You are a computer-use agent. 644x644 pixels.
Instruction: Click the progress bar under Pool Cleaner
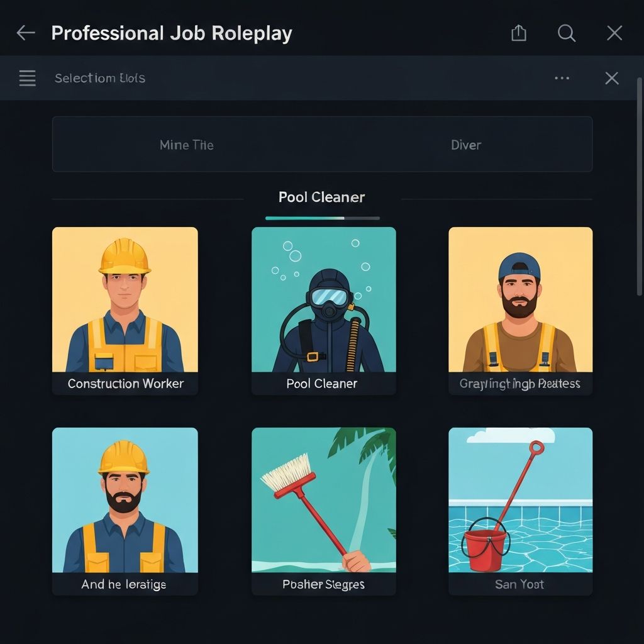(322, 218)
